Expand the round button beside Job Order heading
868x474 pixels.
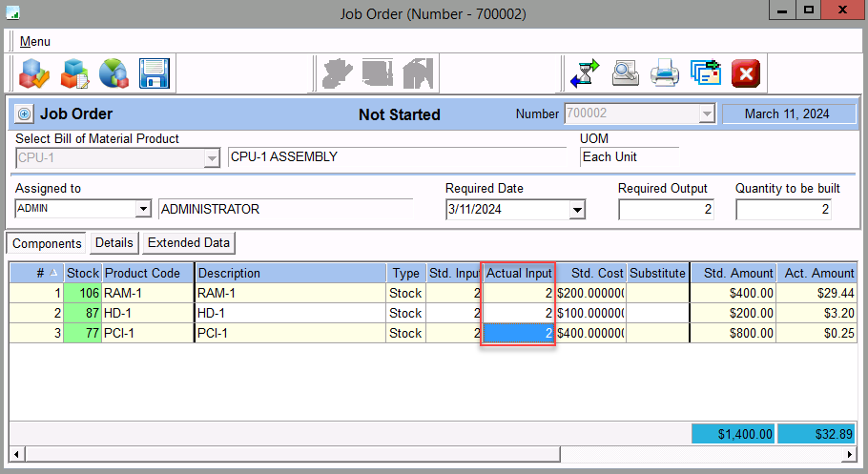coord(25,114)
